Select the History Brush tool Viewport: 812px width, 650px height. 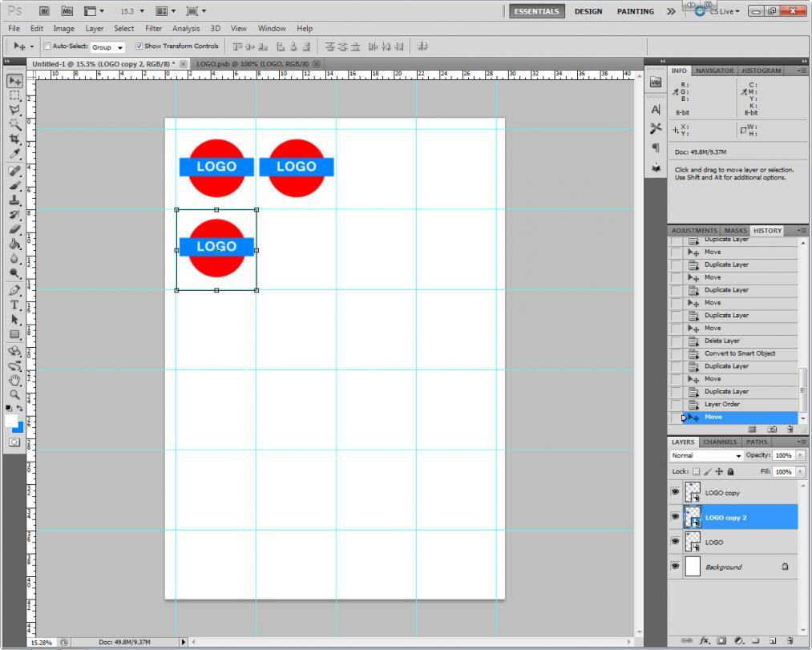pyautogui.click(x=14, y=215)
